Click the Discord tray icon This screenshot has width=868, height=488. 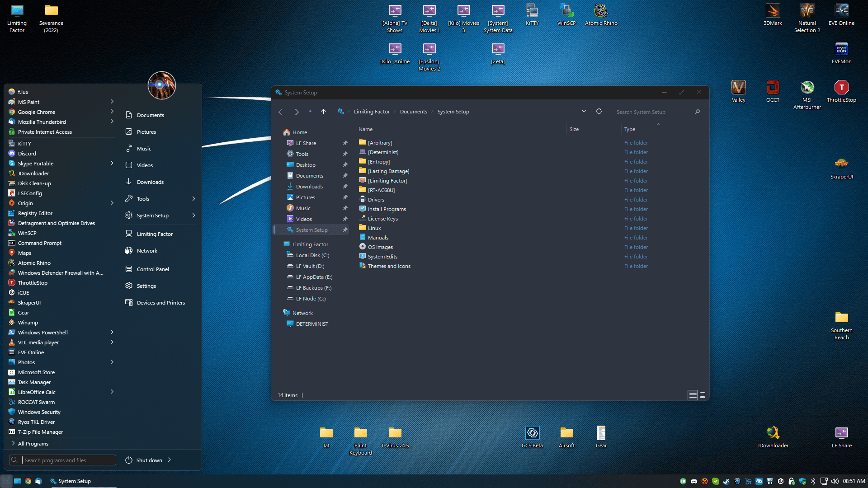(693, 481)
